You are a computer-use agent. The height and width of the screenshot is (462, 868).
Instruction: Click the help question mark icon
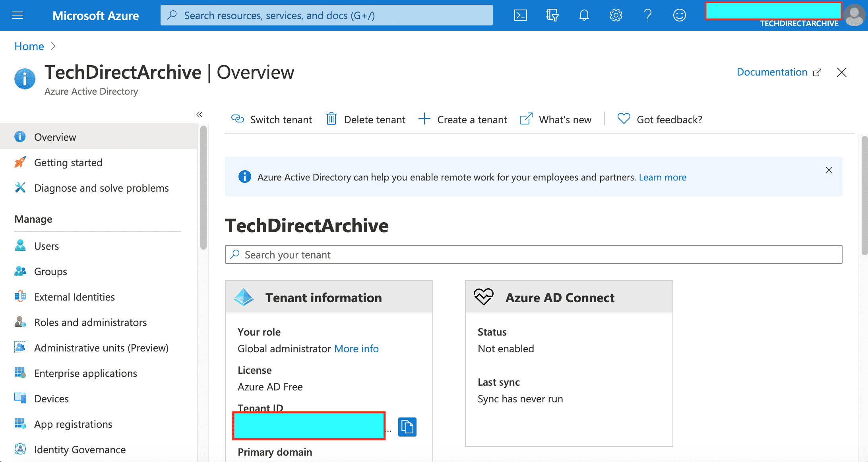(x=648, y=16)
